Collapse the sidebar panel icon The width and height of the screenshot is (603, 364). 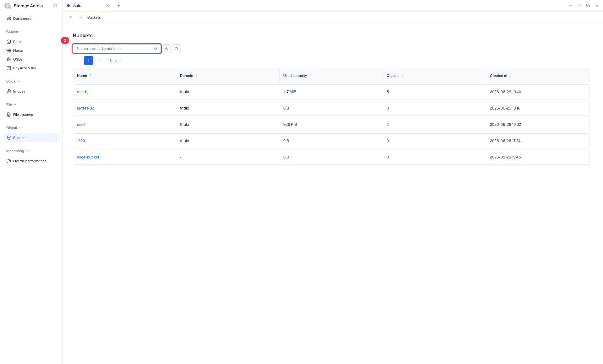tap(55, 6)
